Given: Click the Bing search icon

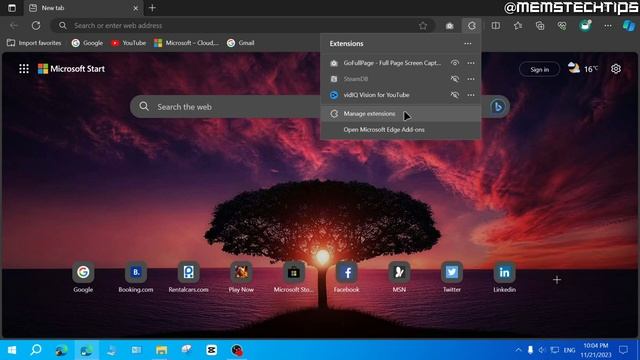Looking at the screenshot, I should click(498, 107).
